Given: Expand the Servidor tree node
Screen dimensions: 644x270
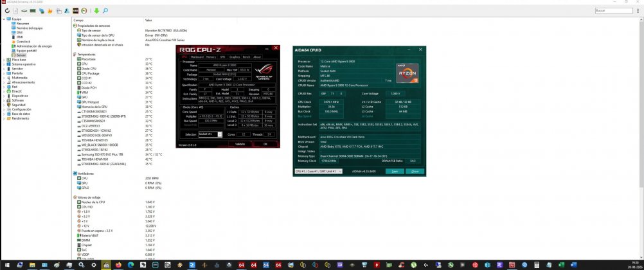Looking at the screenshot, I should 4,69.
